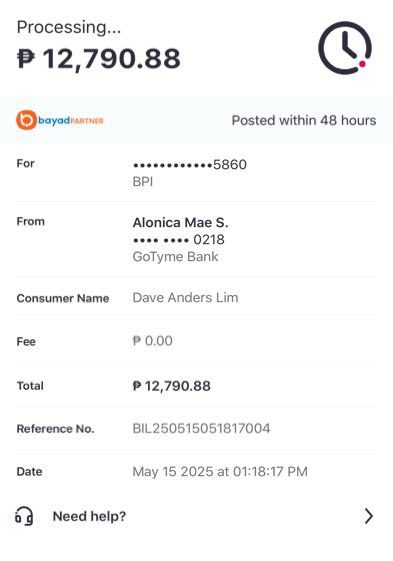Select the BPI biller name
Viewport: 393px width, 561px height.
(x=143, y=182)
